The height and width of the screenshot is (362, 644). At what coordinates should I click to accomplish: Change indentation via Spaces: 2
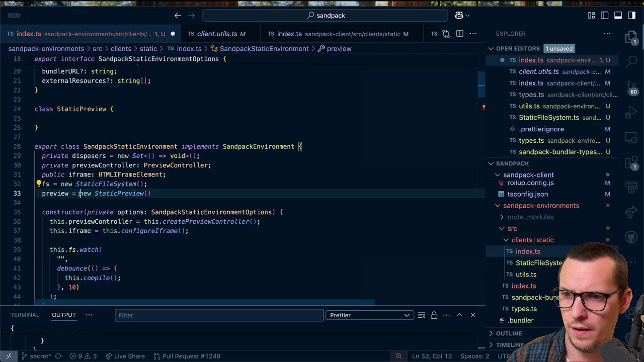tap(474, 356)
